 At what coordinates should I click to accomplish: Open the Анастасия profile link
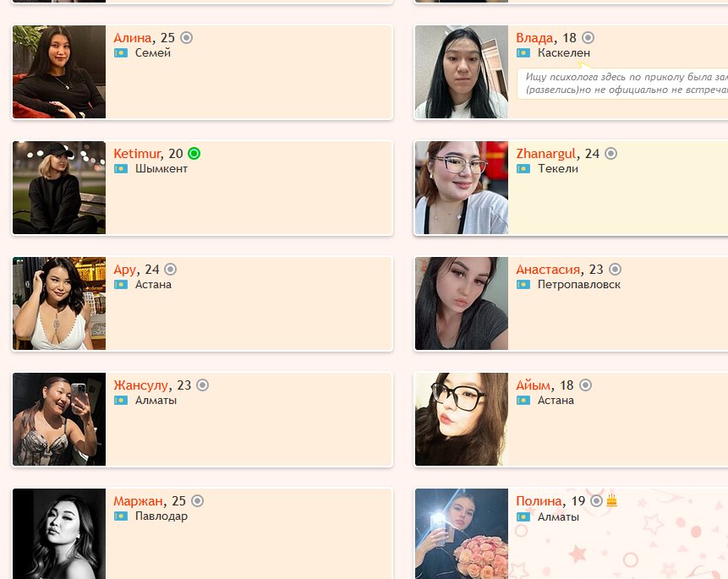pos(548,270)
